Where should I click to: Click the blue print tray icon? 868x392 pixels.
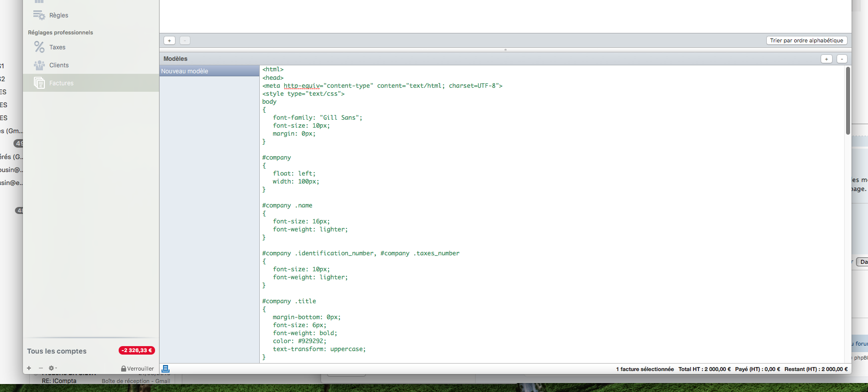click(166, 369)
